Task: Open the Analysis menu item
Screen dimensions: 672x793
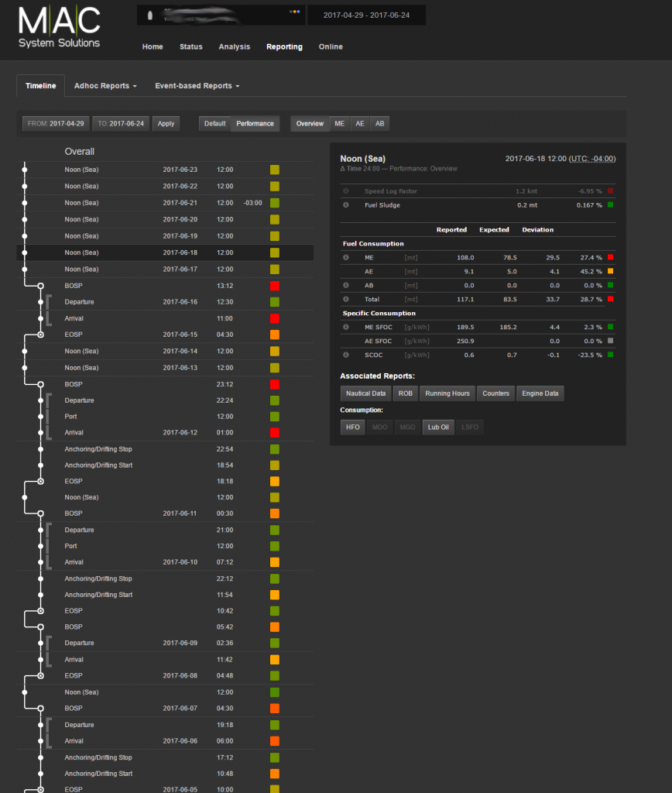Action: point(235,46)
